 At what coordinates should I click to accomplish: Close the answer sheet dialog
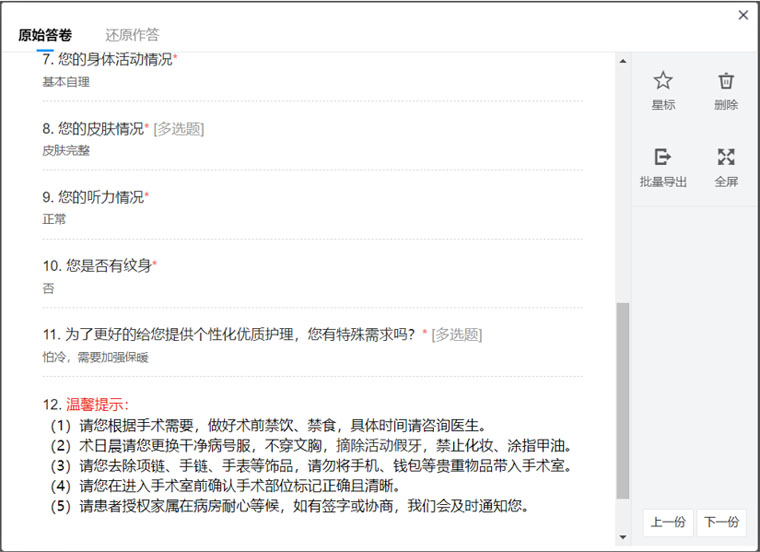(x=743, y=15)
